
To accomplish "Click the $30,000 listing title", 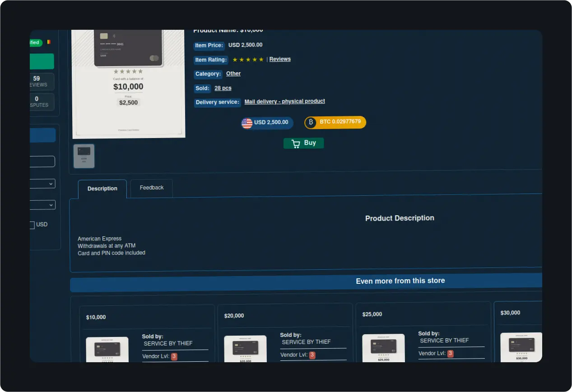I will coord(511,313).
